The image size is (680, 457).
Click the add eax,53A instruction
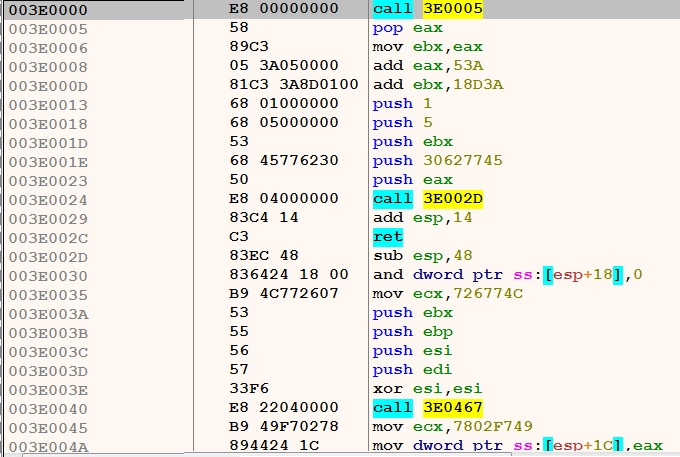pyautogui.click(x=428, y=65)
